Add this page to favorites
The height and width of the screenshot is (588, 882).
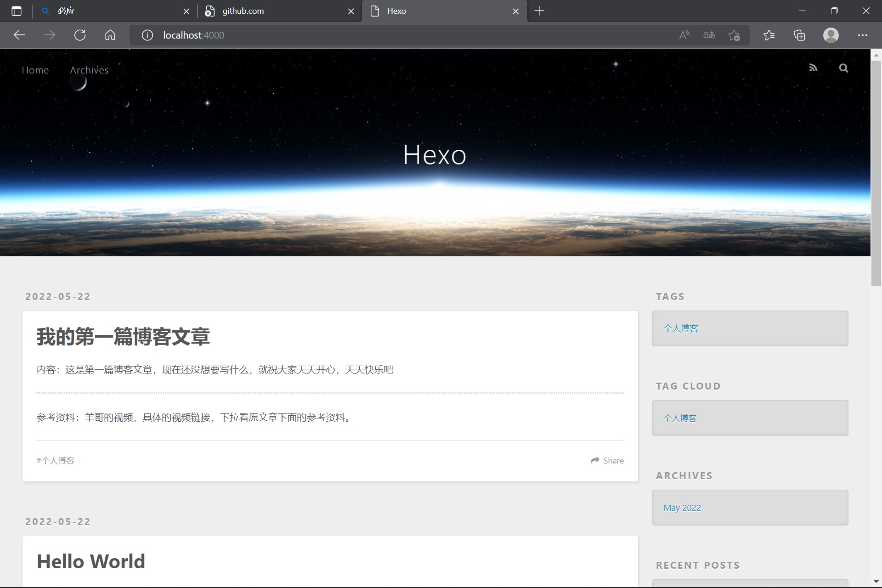[734, 35]
